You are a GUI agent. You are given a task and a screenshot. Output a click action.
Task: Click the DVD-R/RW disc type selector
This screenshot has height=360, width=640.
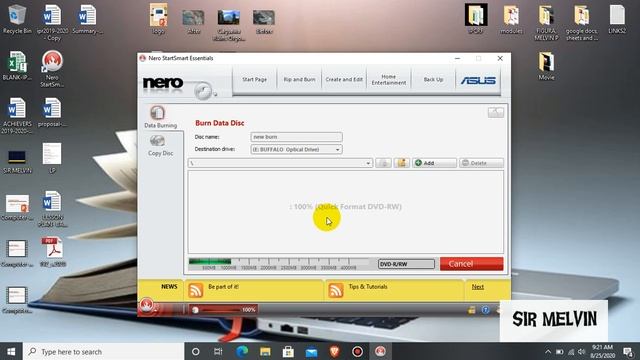[x=406, y=264]
